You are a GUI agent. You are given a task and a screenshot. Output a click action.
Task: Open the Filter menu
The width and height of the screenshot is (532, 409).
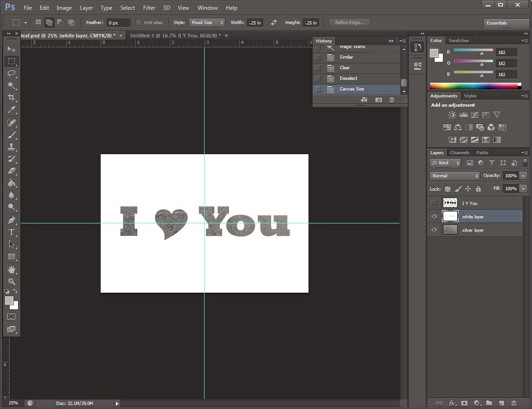pos(149,8)
